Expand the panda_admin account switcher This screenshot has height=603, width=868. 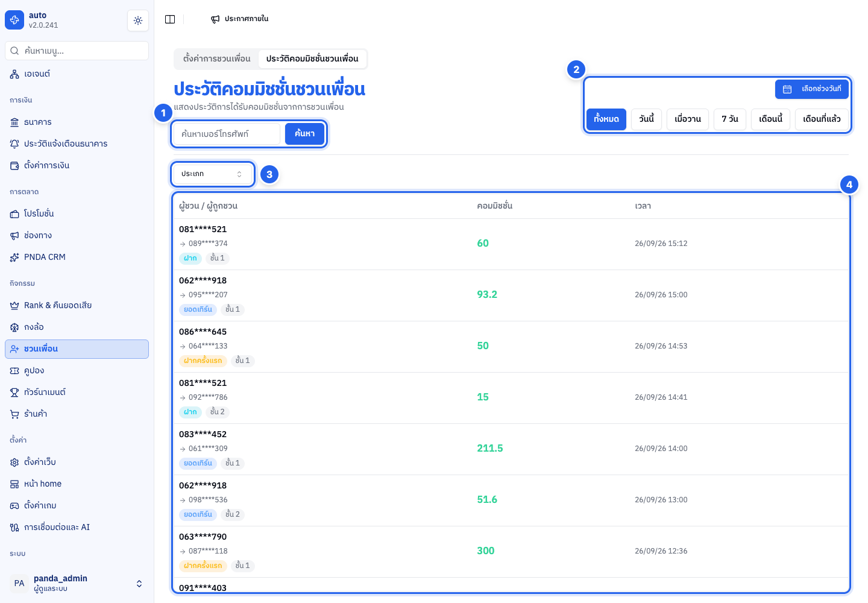(x=77, y=583)
